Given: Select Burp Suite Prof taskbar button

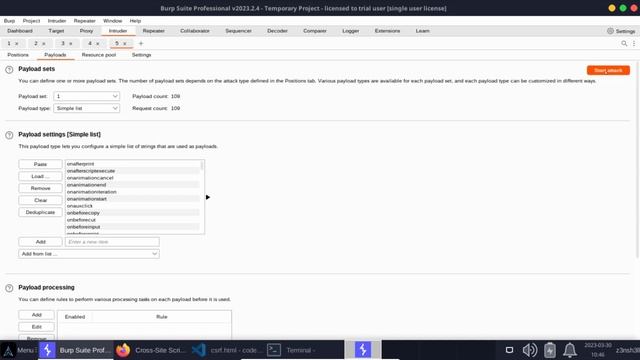Looking at the screenshot, I should [x=76, y=350].
